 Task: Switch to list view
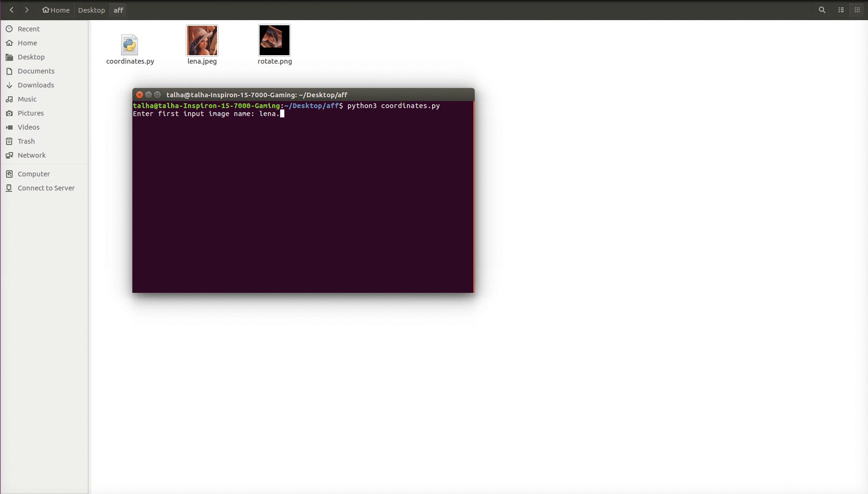(x=841, y=10)
